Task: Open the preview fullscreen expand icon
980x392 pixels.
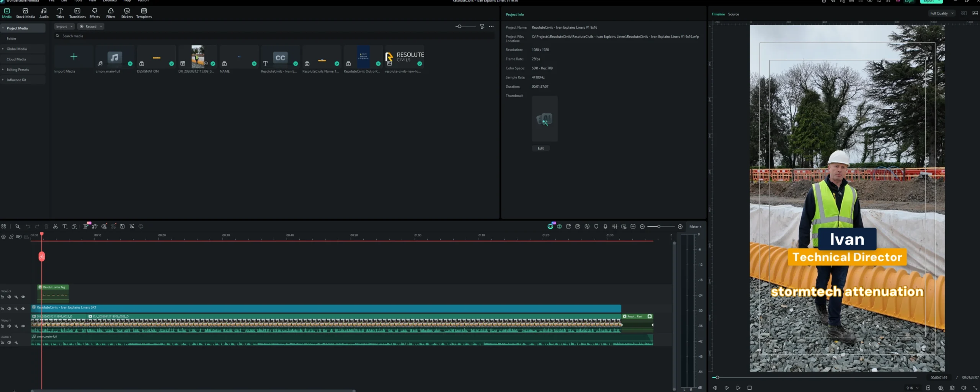Action: click(x=975, y=388)
